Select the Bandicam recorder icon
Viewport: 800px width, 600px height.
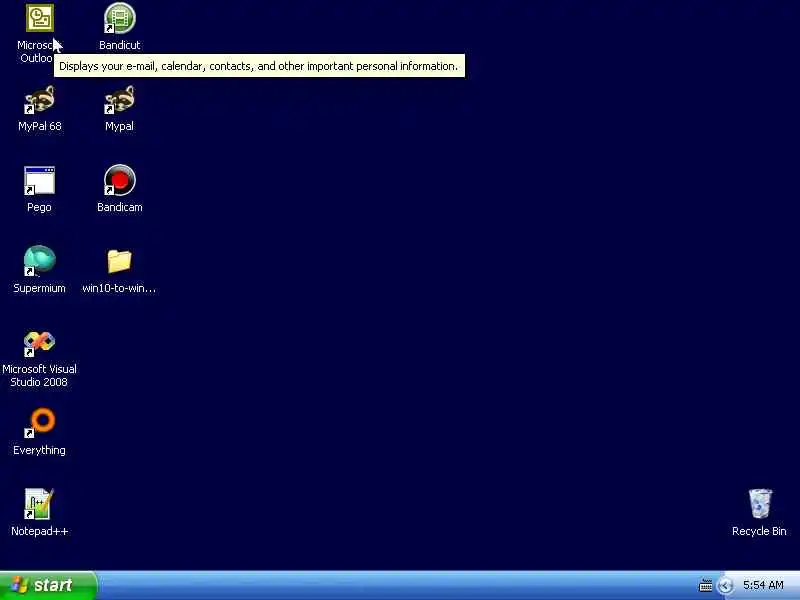click(119, 180)
